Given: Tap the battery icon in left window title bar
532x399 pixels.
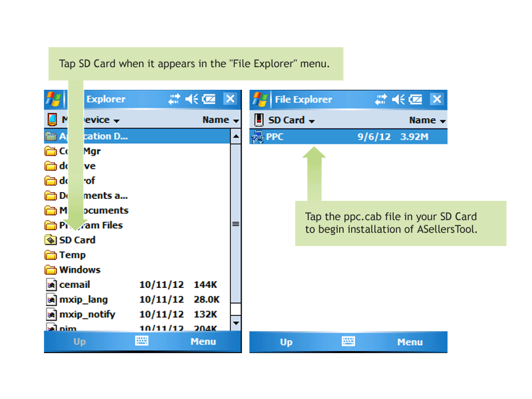Looking at the screenshot, I should (x=209, y=99).
